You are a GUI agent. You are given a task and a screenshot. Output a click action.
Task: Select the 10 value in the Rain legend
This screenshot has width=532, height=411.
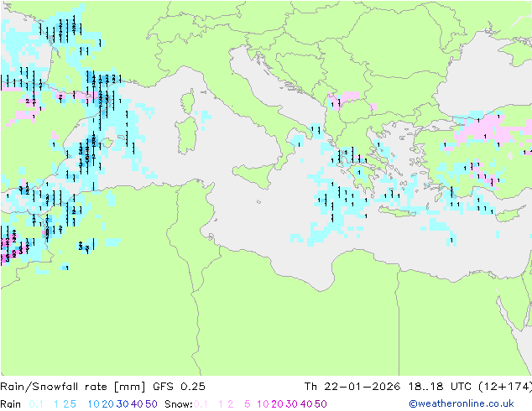(x=94, y=404)
